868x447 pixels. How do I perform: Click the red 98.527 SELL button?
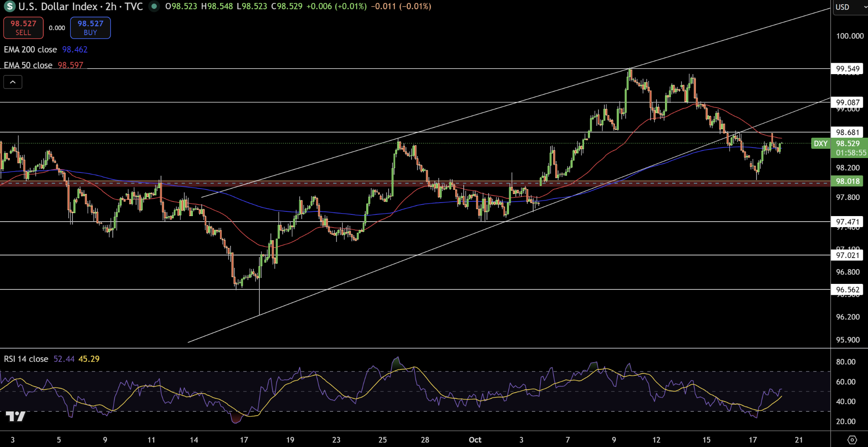pyautogui.click(x=23, y=28)
